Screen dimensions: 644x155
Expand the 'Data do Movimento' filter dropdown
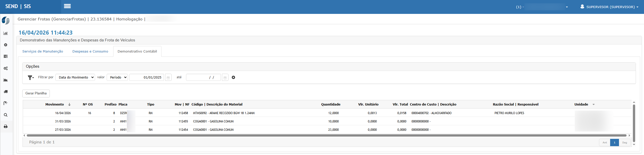pyautogui.click(x=75, y=77)
